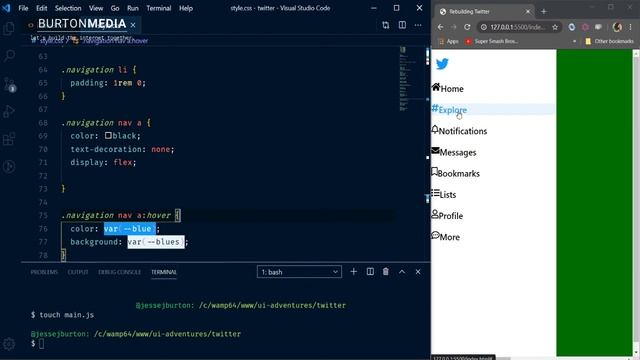This screenshot has height=360, width=640.
Task: Split the terminal panel
Action: (370, 272)
